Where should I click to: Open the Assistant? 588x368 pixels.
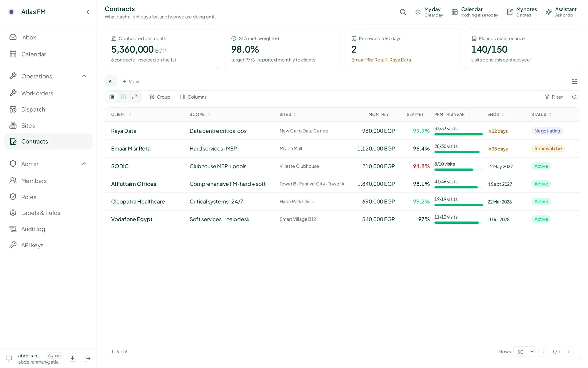click(561, 12)
